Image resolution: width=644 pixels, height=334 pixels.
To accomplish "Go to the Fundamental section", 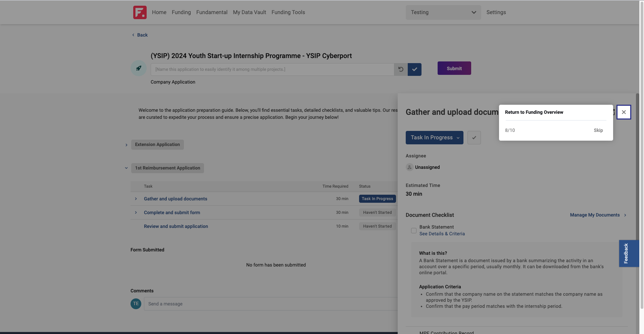I will click(x=212, y=12).
